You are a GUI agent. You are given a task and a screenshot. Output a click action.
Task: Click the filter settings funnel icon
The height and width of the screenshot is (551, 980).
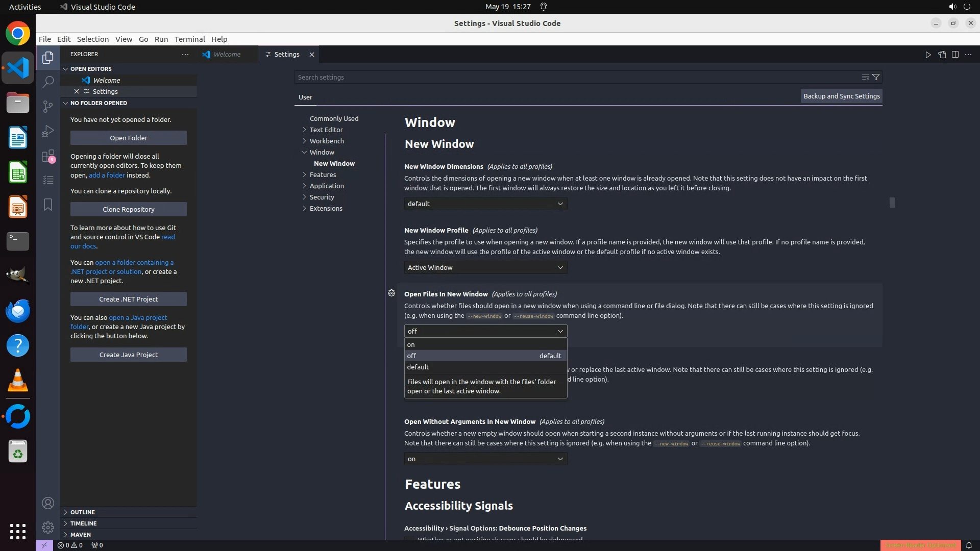[876, 77]
